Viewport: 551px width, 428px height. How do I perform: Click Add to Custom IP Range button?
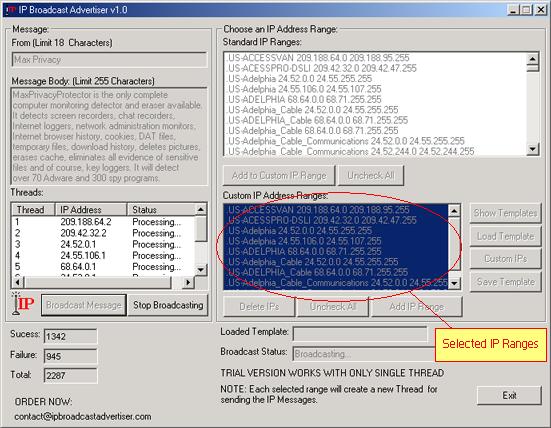click(x=279, y=175)
